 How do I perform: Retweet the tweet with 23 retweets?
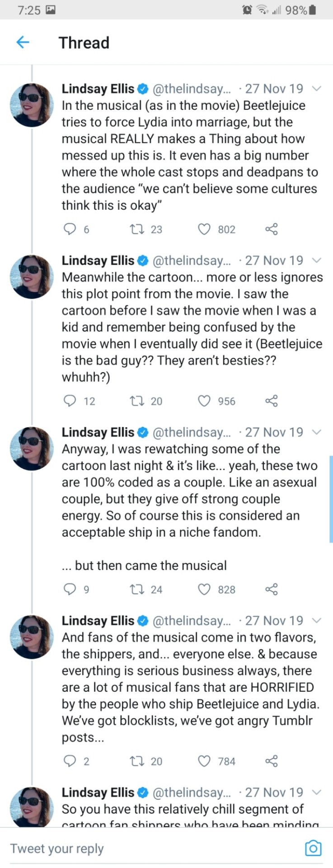(x=136, y=229)
